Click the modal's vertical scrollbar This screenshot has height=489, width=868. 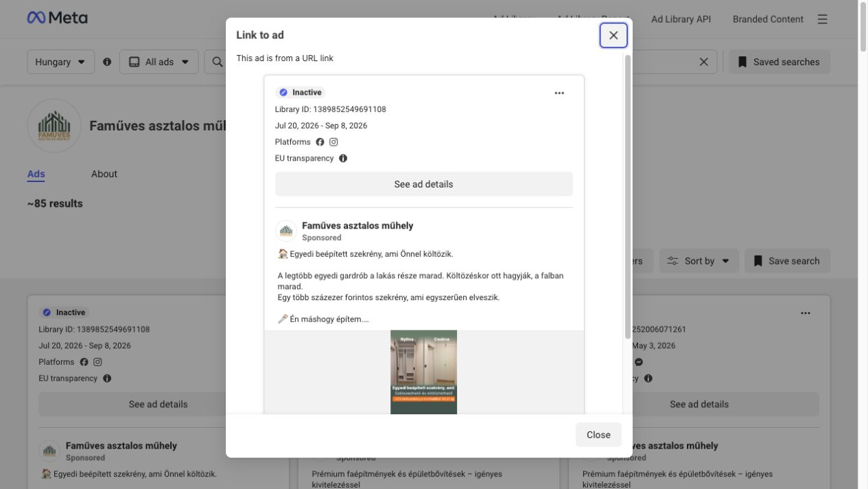click(x=627, y=196)
